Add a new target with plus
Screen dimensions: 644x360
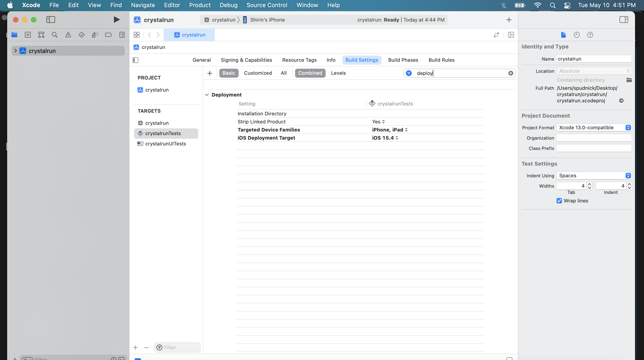pos(135,347)
